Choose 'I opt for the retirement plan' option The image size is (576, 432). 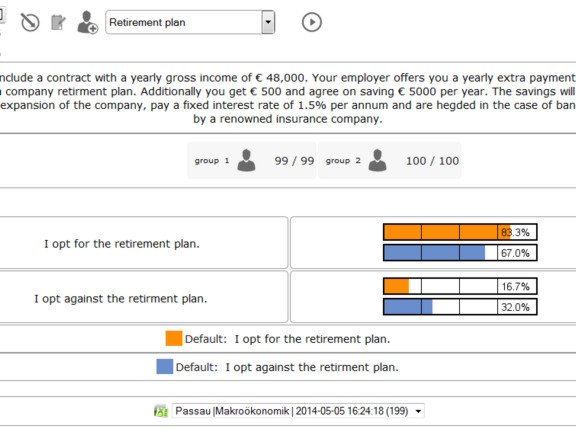tap(122, 244)
